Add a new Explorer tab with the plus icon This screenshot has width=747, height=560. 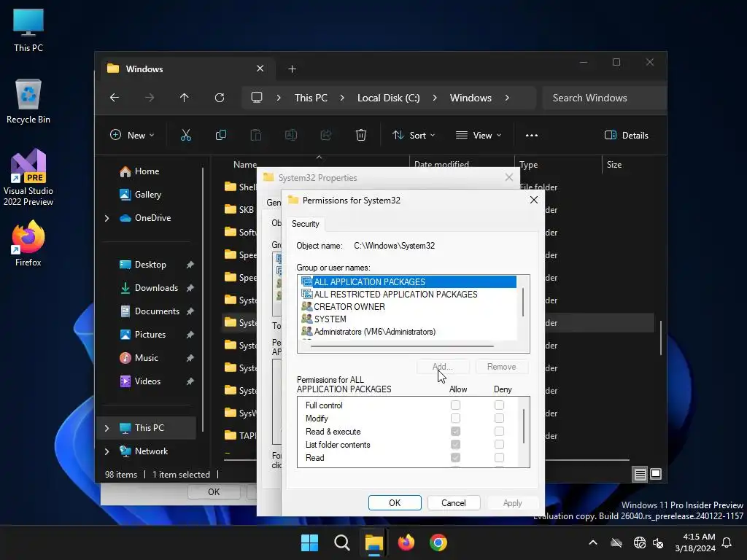pyautogui.click(x=292, y=69)
